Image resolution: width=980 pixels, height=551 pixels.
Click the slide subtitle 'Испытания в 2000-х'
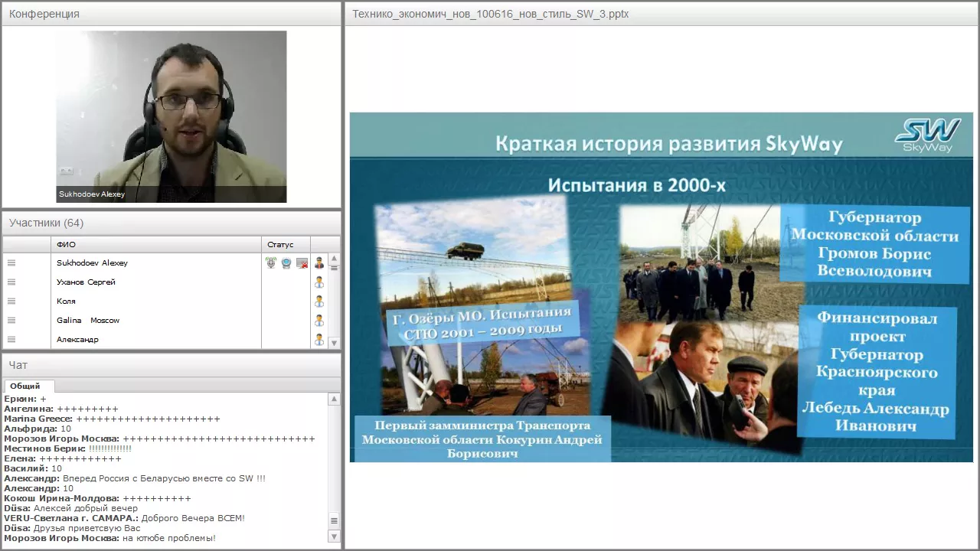point(636,185)
